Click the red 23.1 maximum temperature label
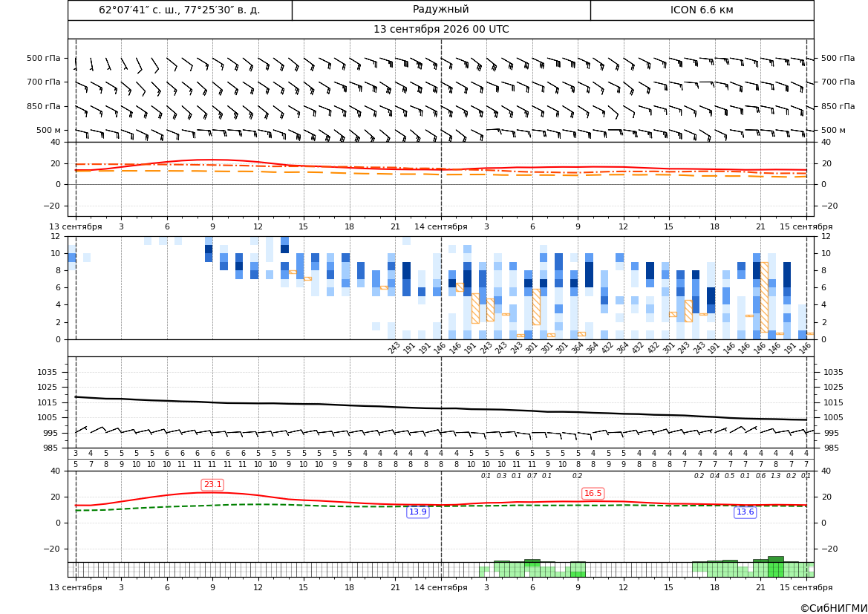This screenshot has height=614, width=868. [212, 485]
